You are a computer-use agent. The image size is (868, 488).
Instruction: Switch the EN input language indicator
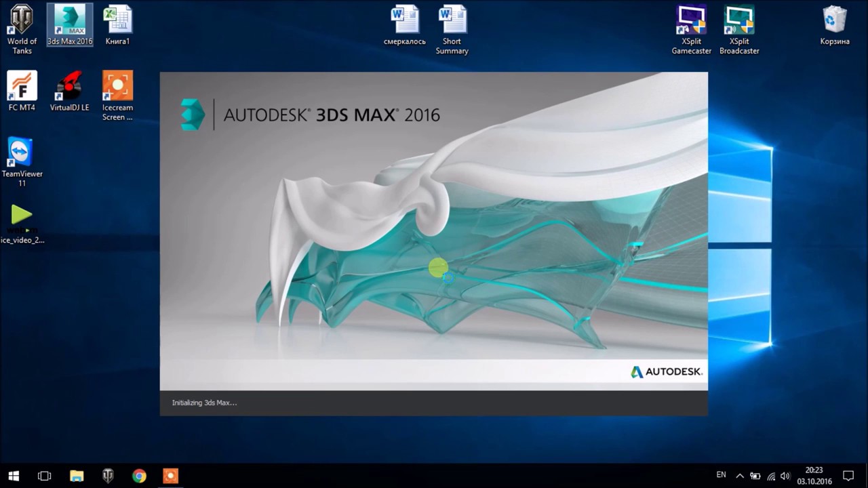(721, 475)
